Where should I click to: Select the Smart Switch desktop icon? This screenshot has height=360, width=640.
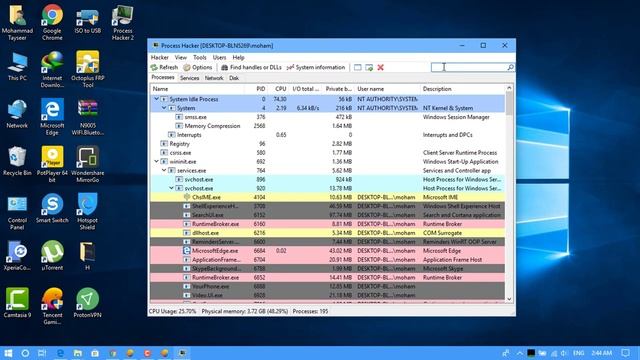pyautogui.click(x=52, y=208)
